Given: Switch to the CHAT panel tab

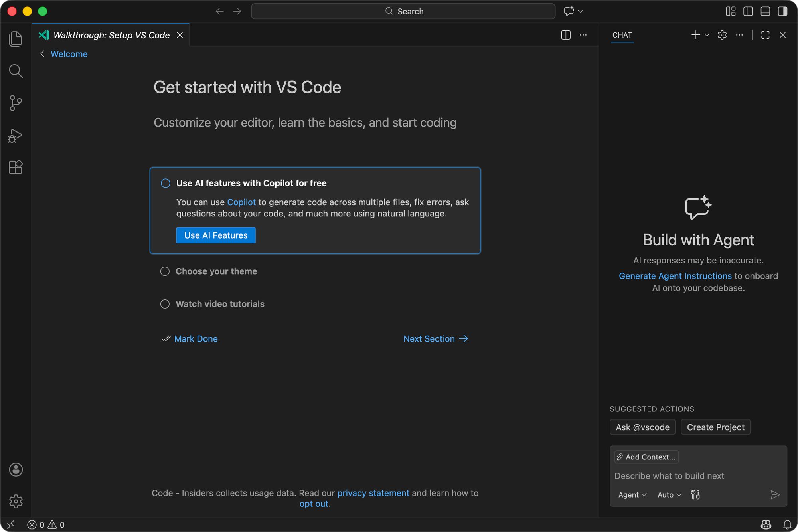Looking at the screenshot, I should [622, 35].
